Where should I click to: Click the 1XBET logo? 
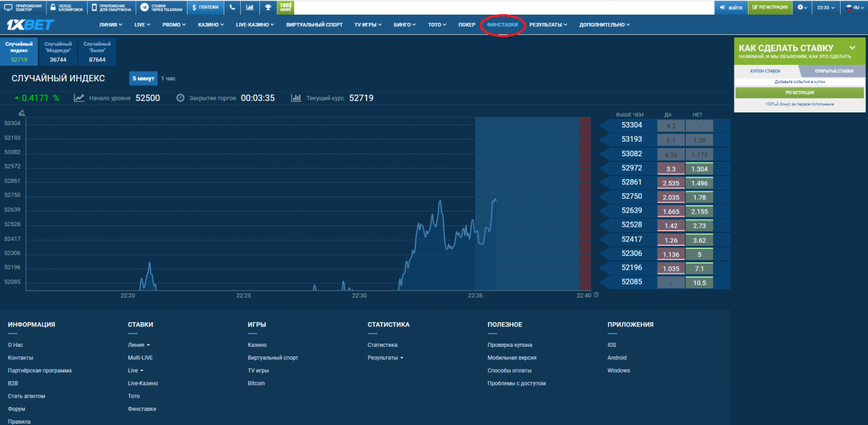tap(30, 25)
